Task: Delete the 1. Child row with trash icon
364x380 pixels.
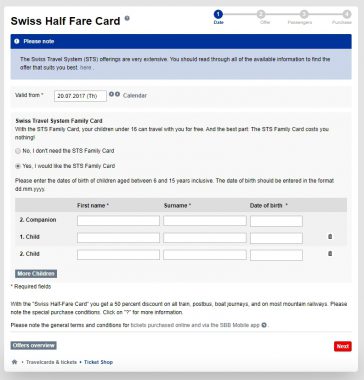Action: pos(330,237)
